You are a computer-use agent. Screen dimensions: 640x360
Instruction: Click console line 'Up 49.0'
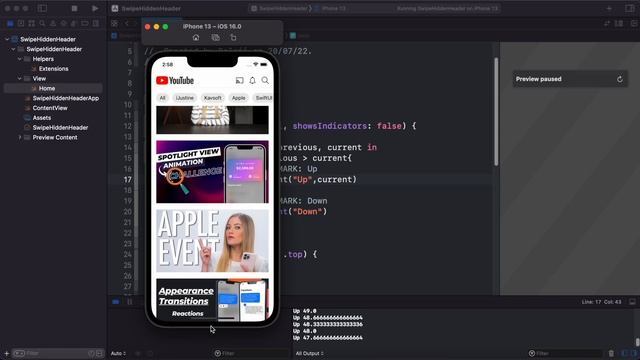[304, 311]
